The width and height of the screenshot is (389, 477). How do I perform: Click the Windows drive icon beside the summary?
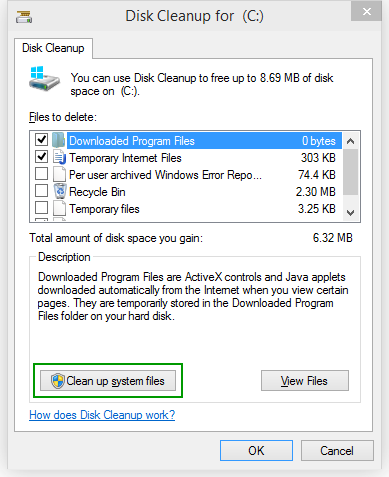tap(44, 79)
